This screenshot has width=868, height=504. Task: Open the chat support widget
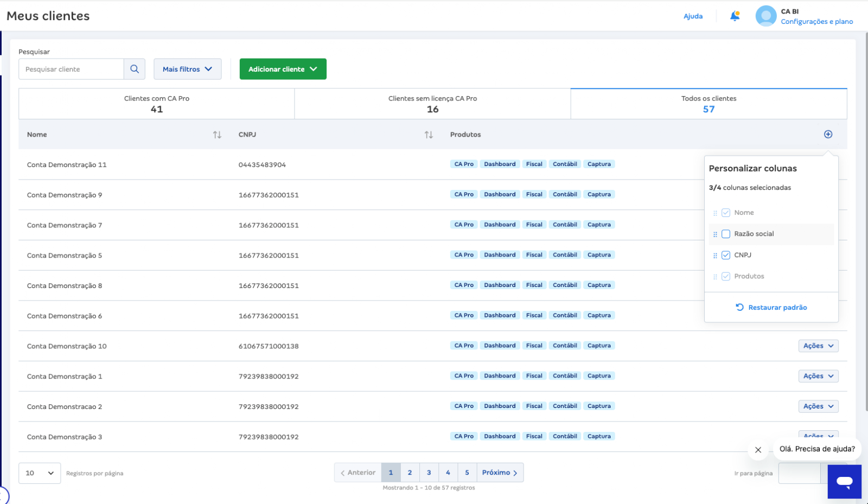coord(844,481)
